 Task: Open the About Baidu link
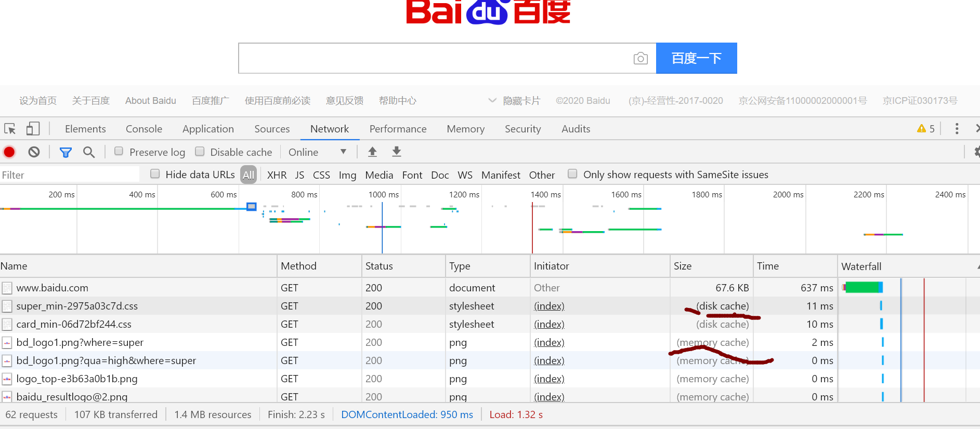[x=151, y=101]
